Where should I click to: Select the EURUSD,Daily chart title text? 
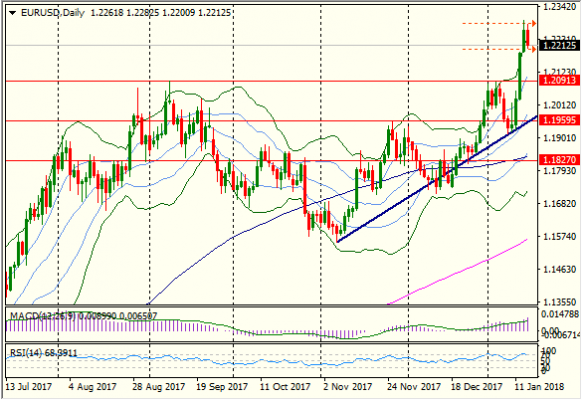pos(53,13)
